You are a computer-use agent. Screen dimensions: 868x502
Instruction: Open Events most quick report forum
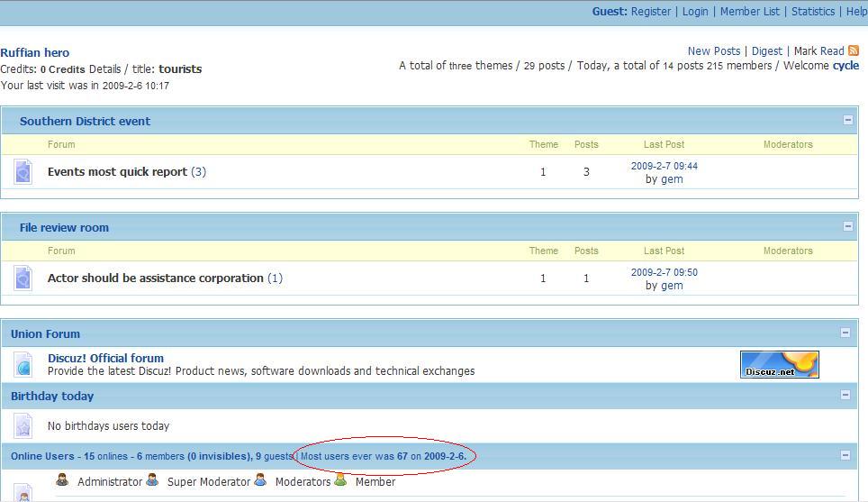(x=117, y=172)
